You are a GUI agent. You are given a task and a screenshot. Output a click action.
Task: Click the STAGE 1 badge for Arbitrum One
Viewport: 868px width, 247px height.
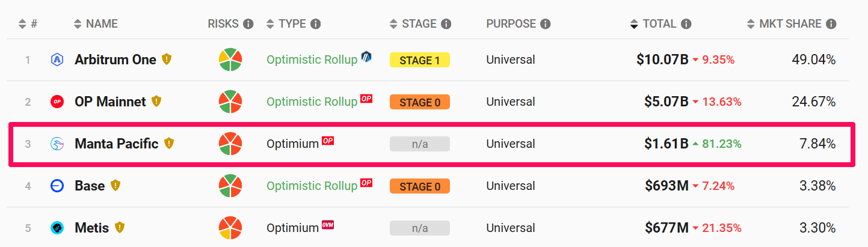point(420,60)
